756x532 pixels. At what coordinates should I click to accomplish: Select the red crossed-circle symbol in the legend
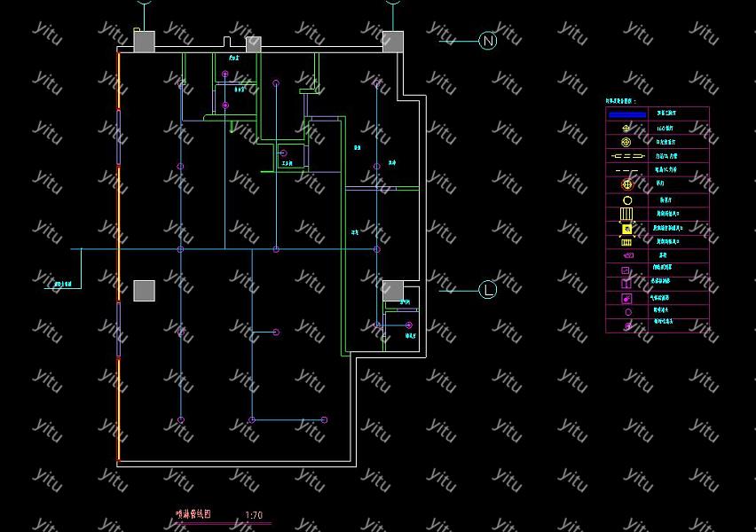pos(626,184)
